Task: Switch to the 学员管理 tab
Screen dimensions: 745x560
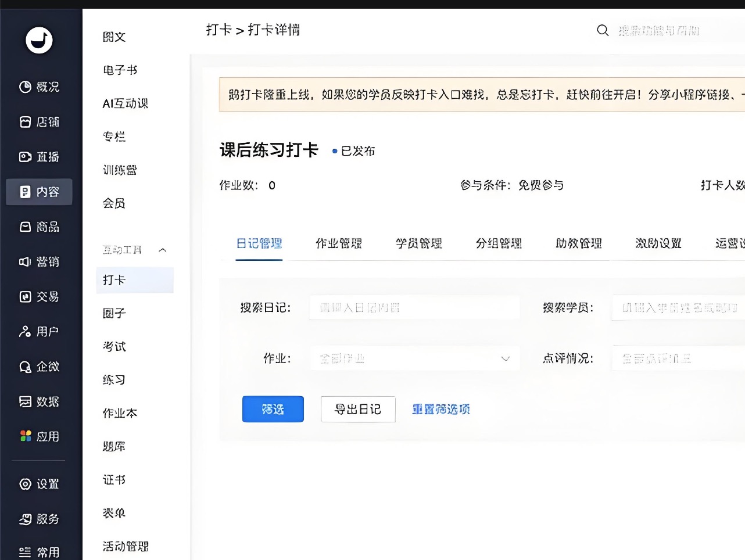Action: (419, 243)
